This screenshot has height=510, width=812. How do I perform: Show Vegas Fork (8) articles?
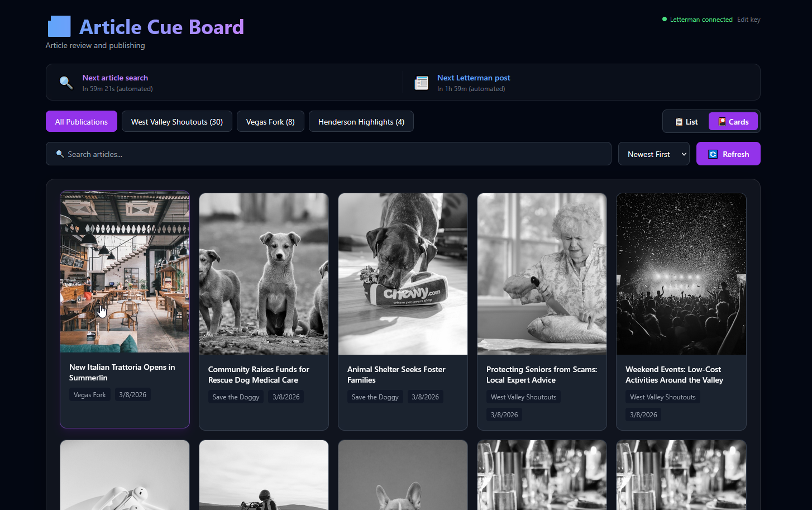pos(270,122)
